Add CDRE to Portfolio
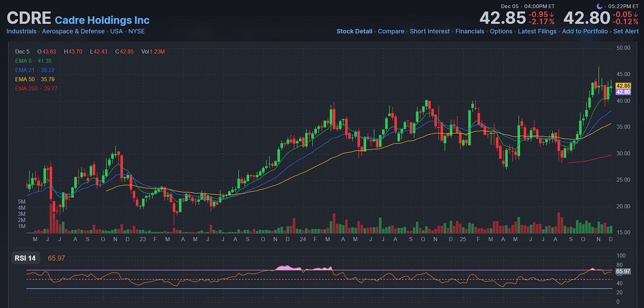The height and width of the screenshot is (308, 644). point(585,31)
